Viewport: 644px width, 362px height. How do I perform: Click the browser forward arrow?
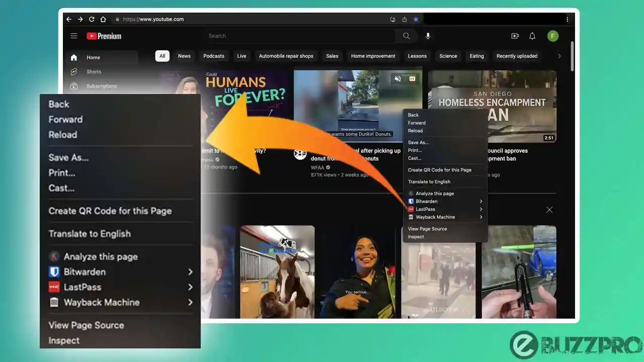pos(80,19)
